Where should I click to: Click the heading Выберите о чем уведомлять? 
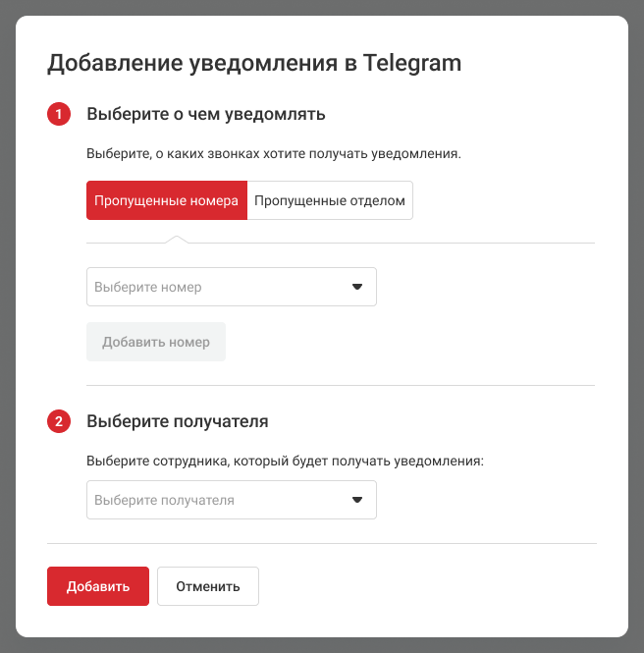206,115
